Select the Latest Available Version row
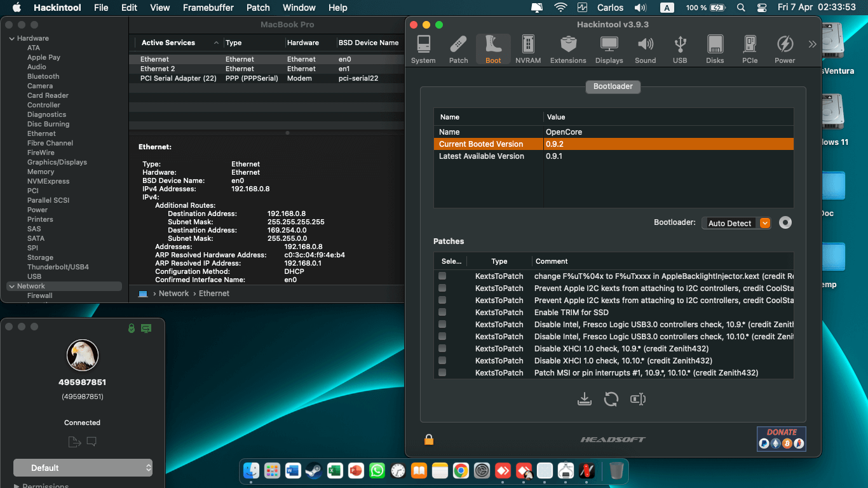868x488 pixels. 614,156
